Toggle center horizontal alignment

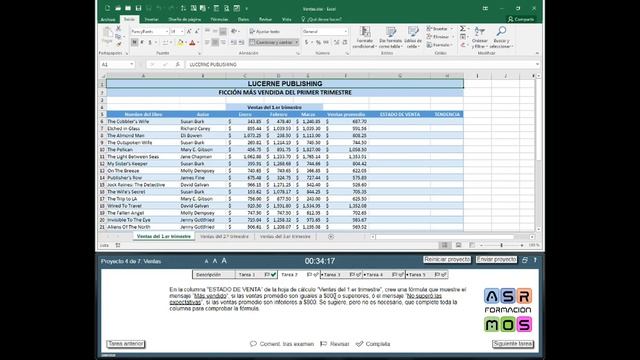215,42
